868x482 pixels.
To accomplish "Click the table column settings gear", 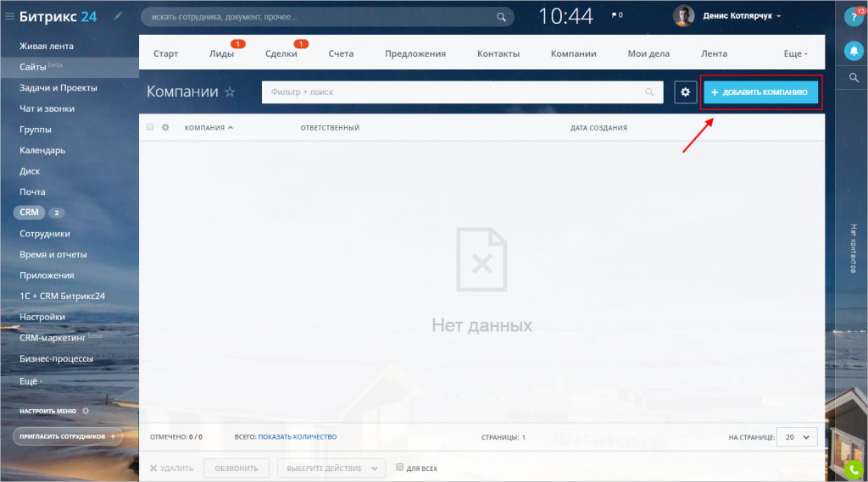I will (x=165, y=127).
